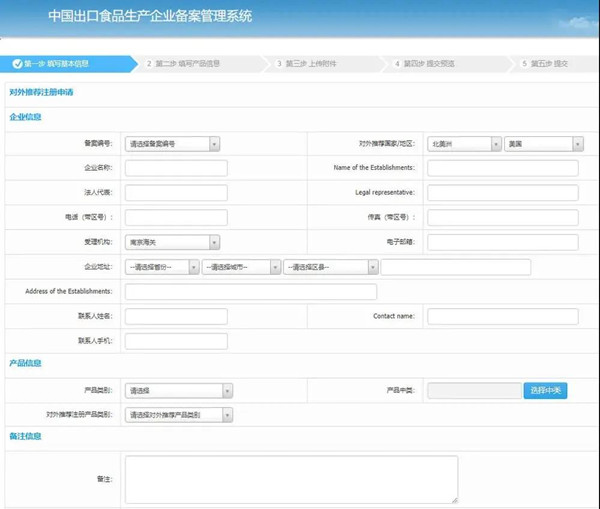This screenshot has height=509, width=600.
Task: Click the 企业名称 input field
Action: click(x=176, y=168)
